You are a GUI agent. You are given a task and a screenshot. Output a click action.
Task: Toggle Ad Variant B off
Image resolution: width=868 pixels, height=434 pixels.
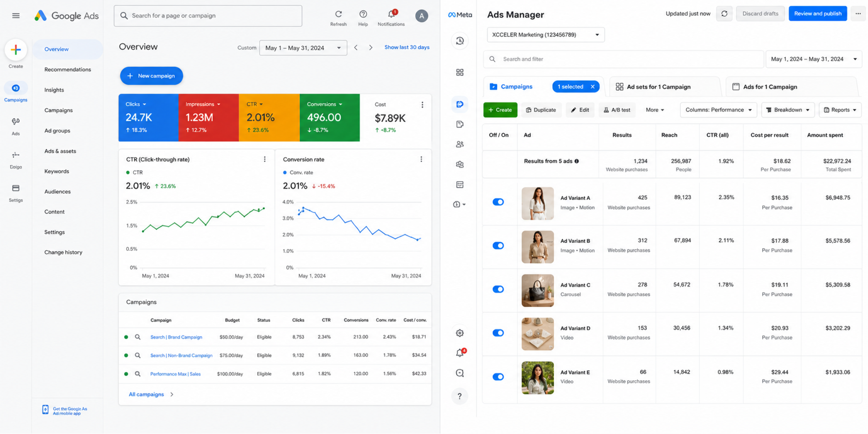click(498, 246)
